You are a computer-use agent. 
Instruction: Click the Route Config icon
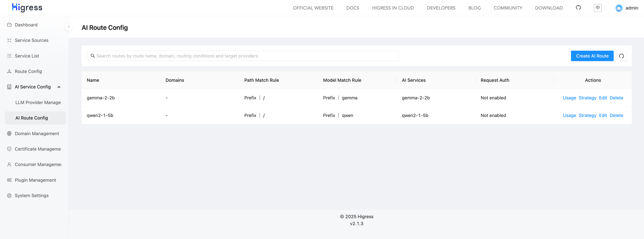9,71
